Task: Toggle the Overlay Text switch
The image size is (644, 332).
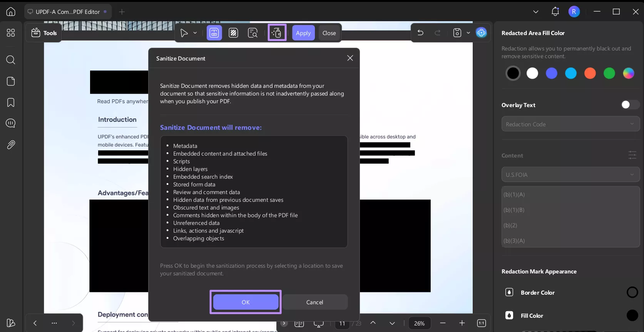Action: click(630, 105)
